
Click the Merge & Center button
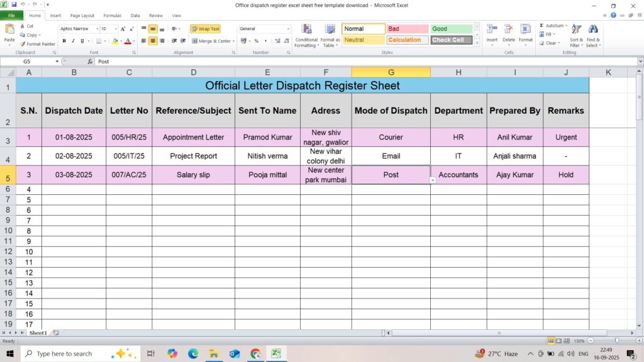tap(211, 41)
